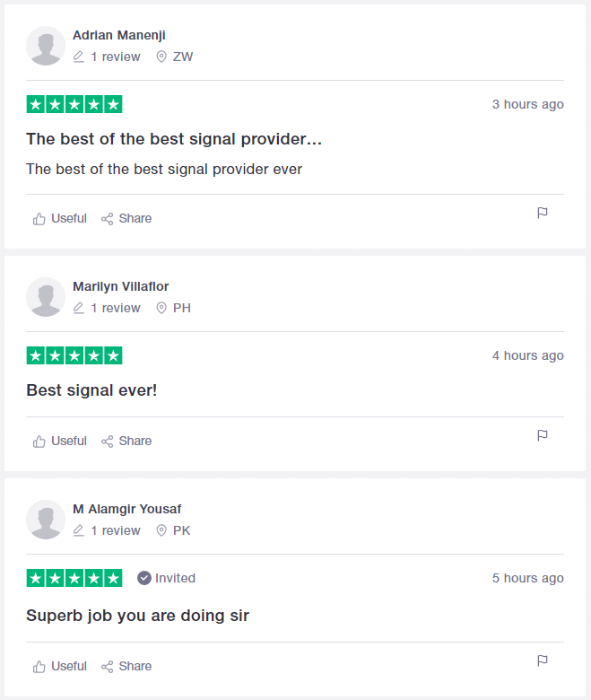This screenshot has height=700, width=591.
Task: Click M Alamgir Yousaf's avatar
Action: click(46, 520)
